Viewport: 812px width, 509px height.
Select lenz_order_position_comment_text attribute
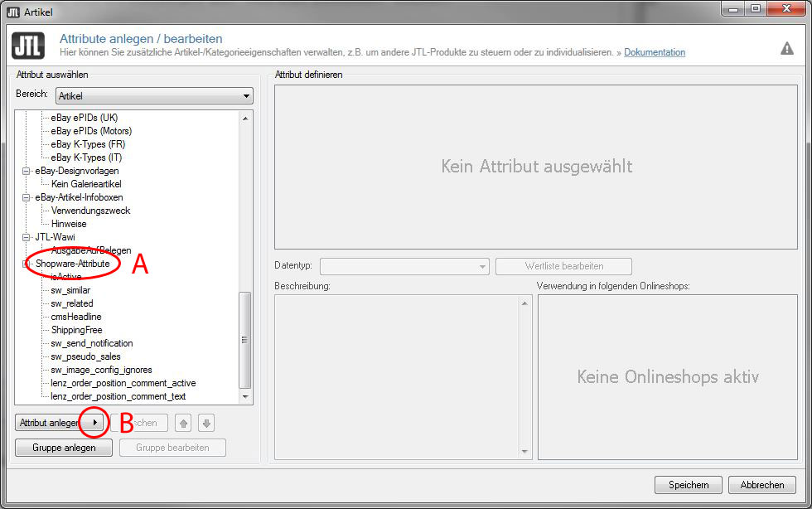118,396
